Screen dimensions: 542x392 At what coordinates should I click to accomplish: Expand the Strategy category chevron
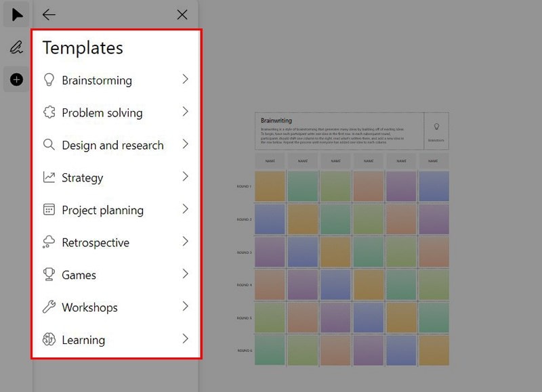point(184,177)
